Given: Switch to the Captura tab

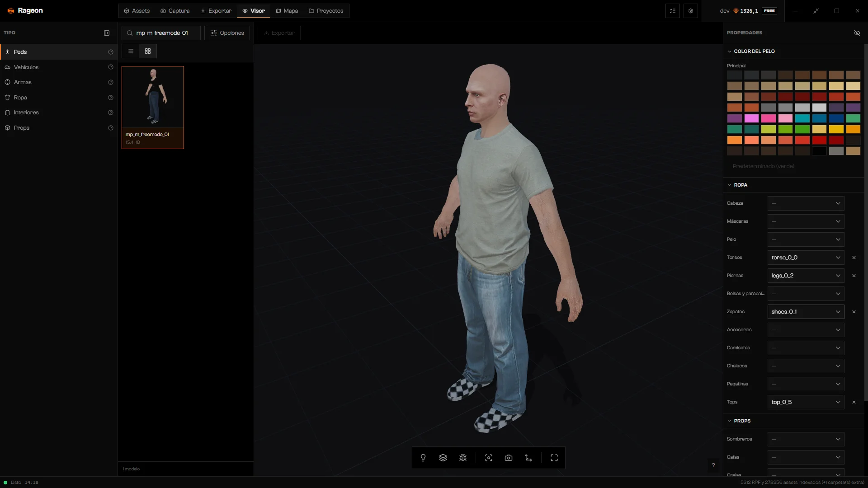Looking at the screenshot, I should [x=175, y=11].
